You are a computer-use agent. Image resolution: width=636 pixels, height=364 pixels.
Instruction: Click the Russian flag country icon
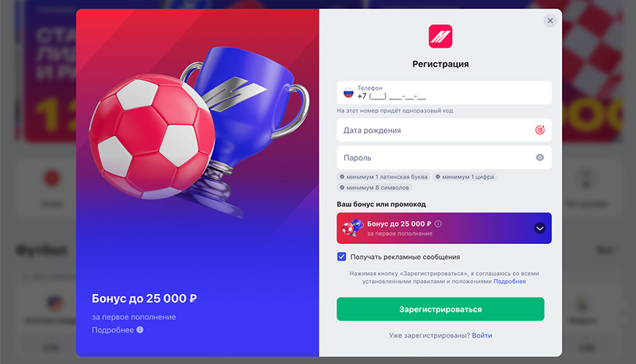[x=348, y=93]
